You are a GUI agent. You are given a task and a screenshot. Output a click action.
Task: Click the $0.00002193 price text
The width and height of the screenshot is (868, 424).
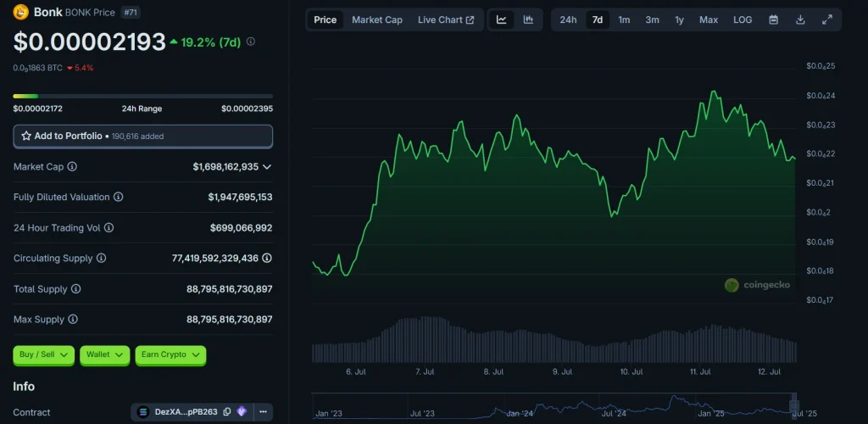point(89,42)
